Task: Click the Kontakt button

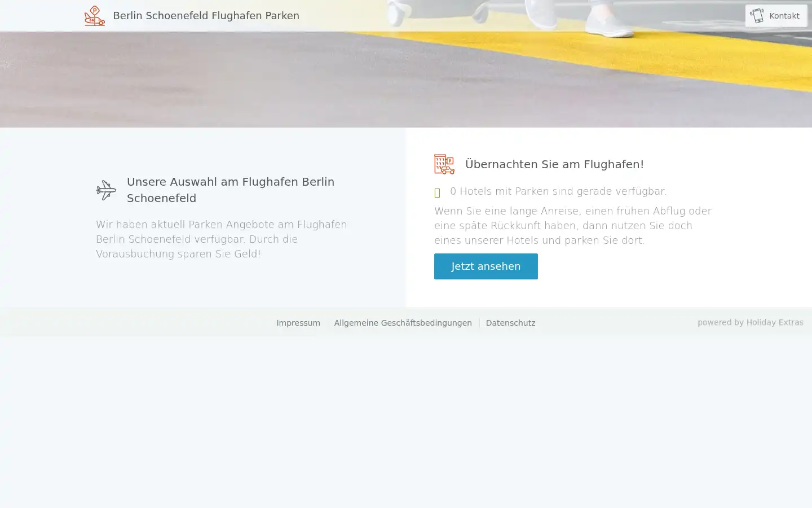Action: click(776, 16)
